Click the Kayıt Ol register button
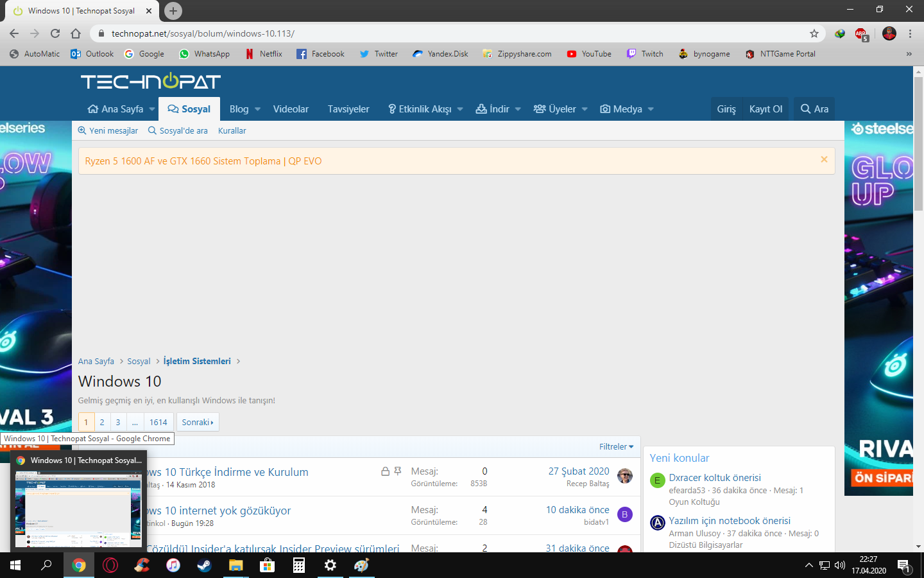 pyautogui.click(x=766, y=109)
